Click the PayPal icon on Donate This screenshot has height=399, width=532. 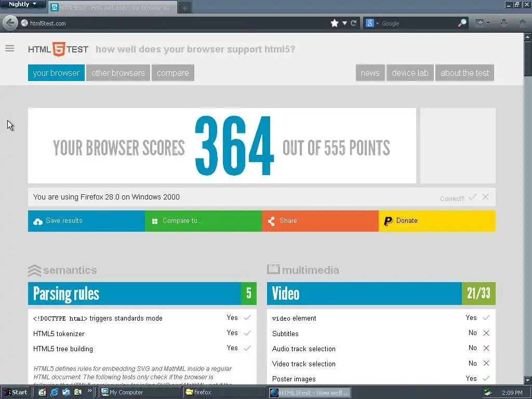[x=388, y=221]
